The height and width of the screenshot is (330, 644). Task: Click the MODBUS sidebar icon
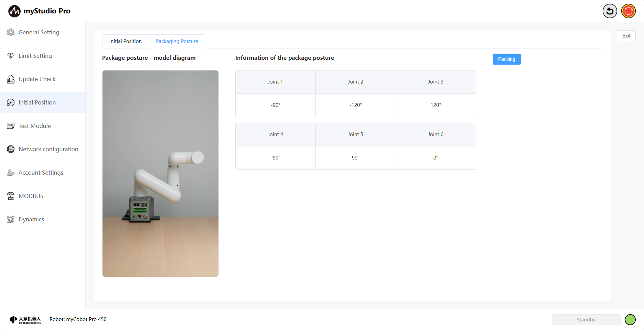pos(11,196)
